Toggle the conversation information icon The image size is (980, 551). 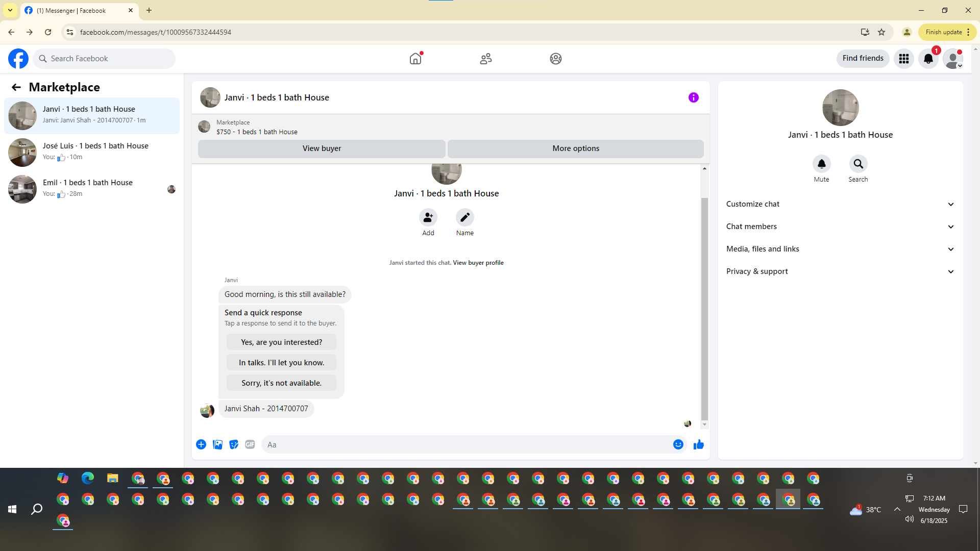694,97
